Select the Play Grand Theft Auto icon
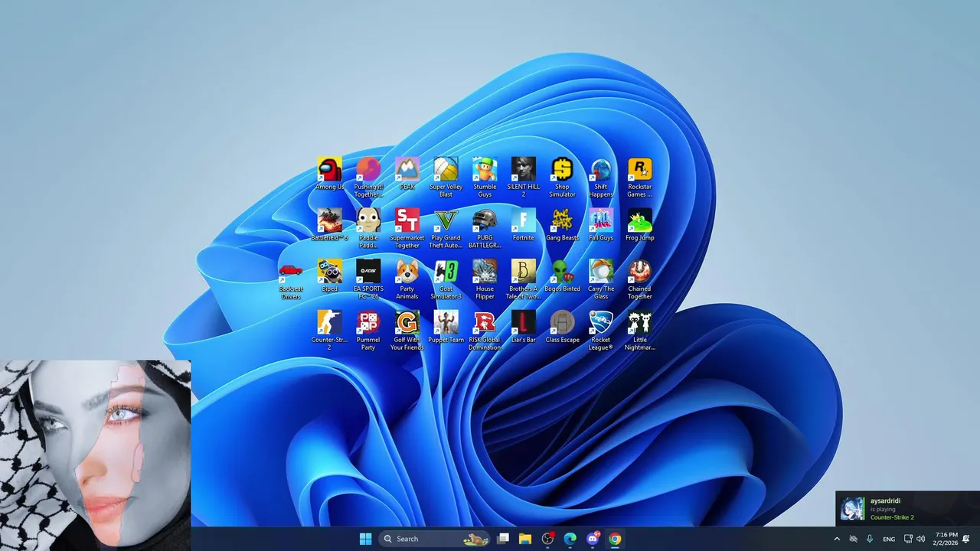This screenshot has height=551, width=980. tap(446, 228)
